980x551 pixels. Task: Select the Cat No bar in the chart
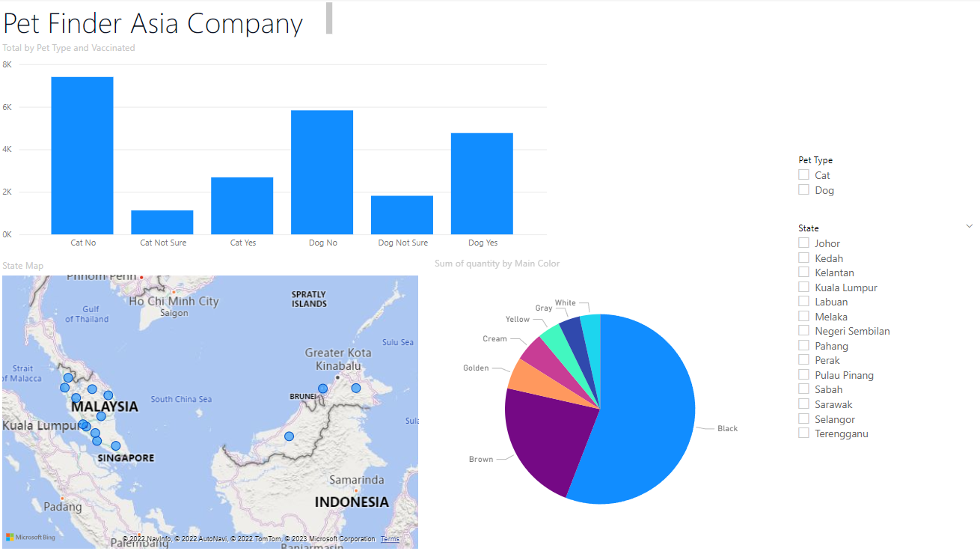click(x=82, y=153)
